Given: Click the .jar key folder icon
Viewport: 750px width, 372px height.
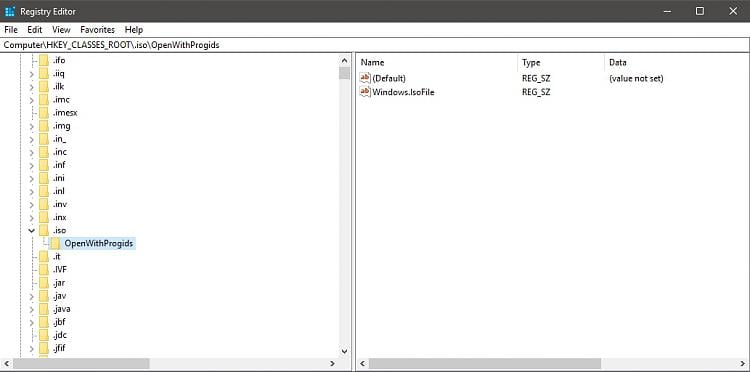Looking at the screenshot, I should click(44, 283).
